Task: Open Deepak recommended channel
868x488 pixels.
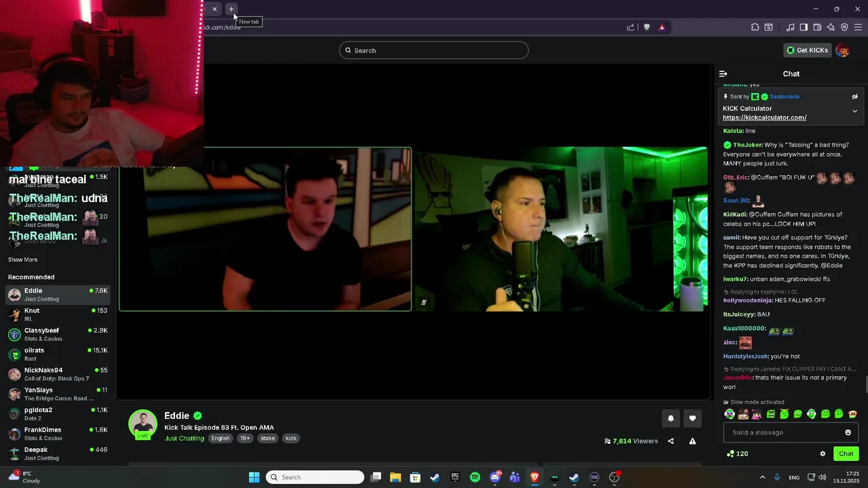Action: pos(58,453)
